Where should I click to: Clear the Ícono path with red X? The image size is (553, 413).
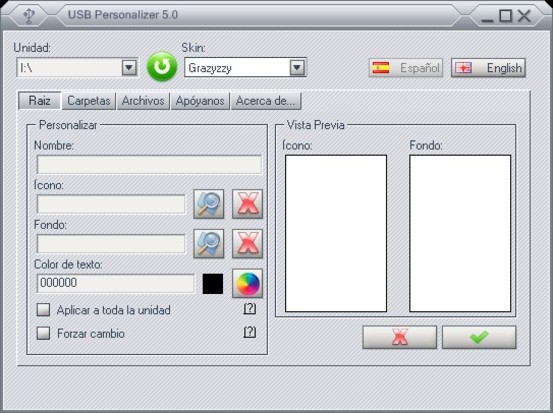247,204
